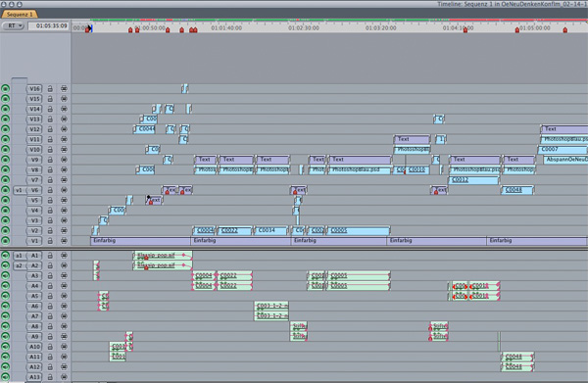Hide video track V16
The image size is (588, 383).
[x=5, y=89]
